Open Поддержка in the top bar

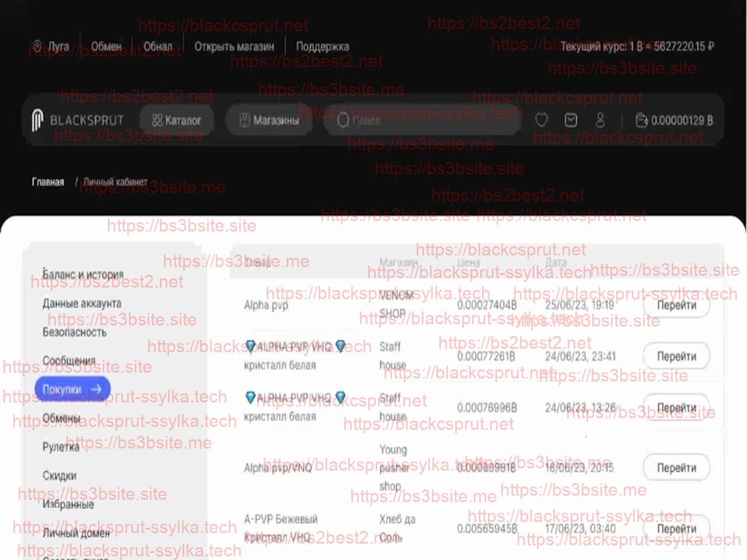coord(322,46)
